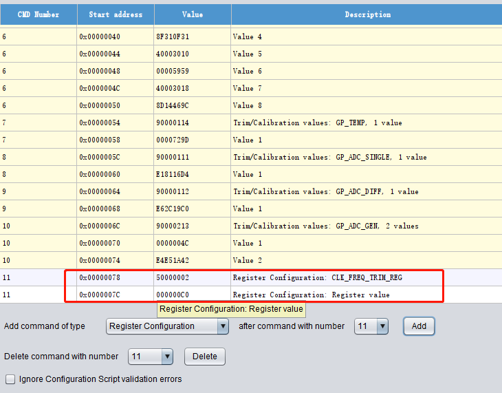Image resolution: width=502 pixels, height=393 pixels.
Task: Select value cell 000000C0
Action: click(x=192, y=295)
